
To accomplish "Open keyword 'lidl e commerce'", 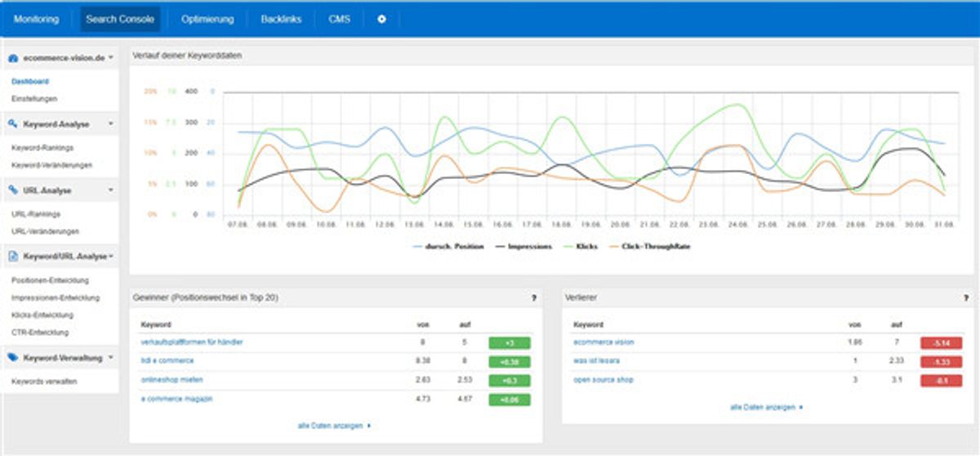I will tap(167, 360).
